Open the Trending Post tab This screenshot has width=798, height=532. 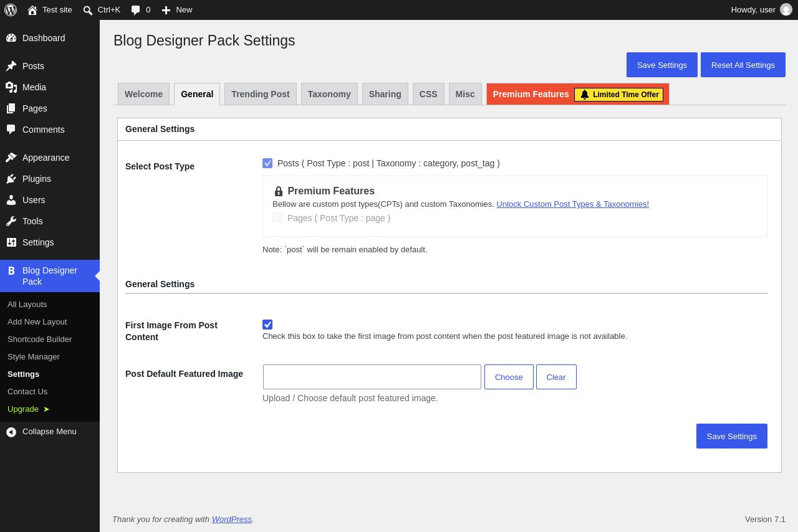261,94
